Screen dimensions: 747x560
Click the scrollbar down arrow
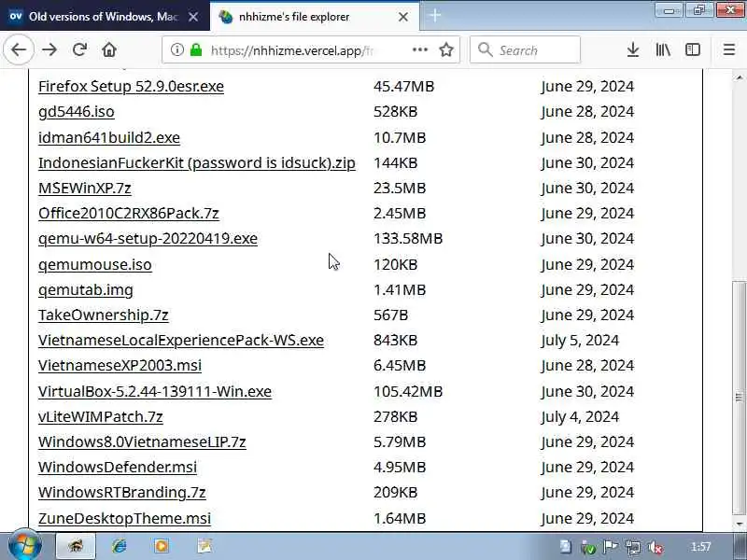tap(740, 524)
